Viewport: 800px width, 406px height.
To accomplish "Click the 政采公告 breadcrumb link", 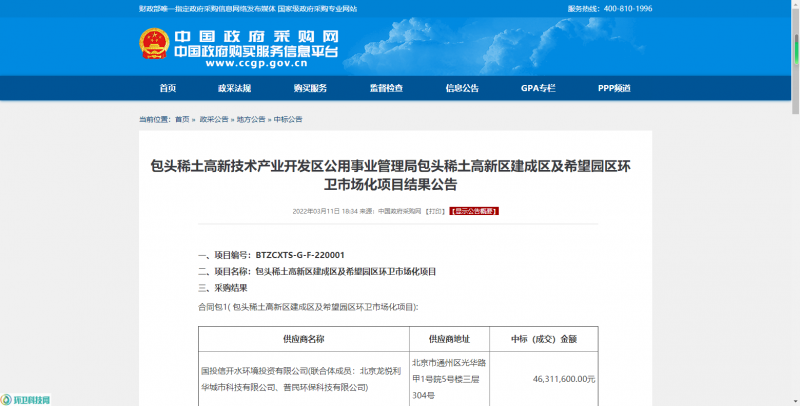I will (x=214, y=119).
